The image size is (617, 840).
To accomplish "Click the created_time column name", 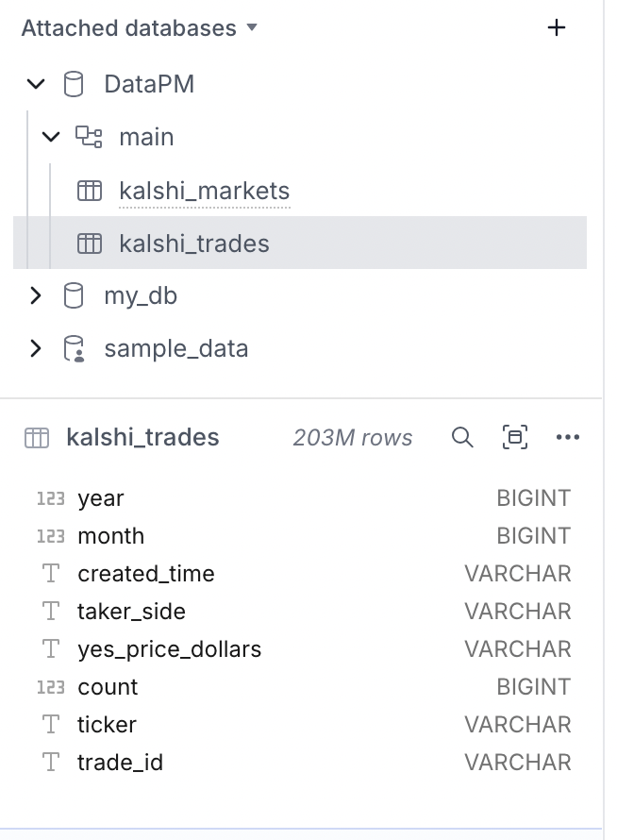I will [x=146, y=574].
